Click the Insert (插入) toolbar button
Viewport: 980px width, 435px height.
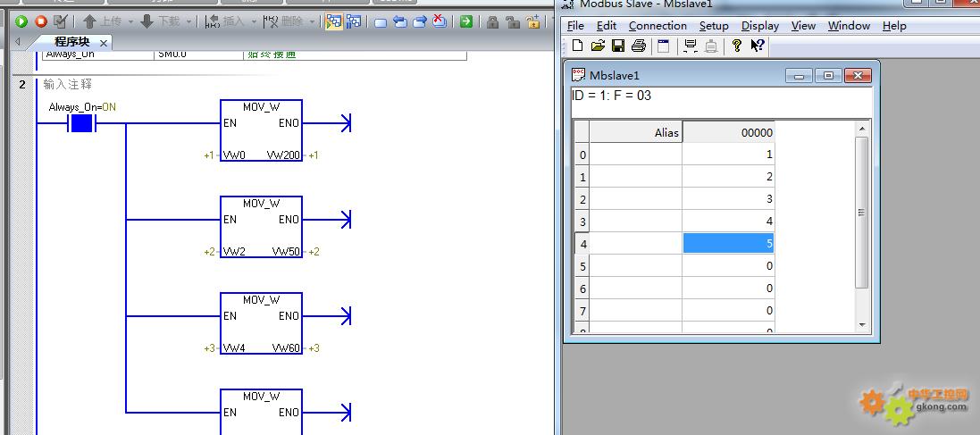(225, 21)
